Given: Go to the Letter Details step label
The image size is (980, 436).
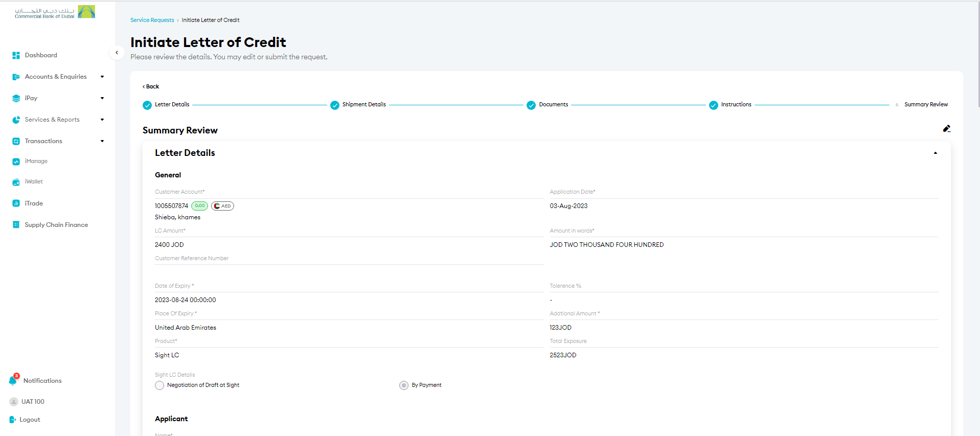Looking at the screenshot, I should tap(172, 105).
